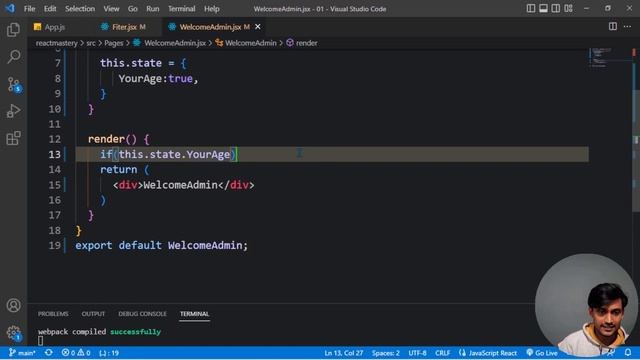Screen dimensions: 640x360
Task: Open the Selection menu
Action: (80, 9)
